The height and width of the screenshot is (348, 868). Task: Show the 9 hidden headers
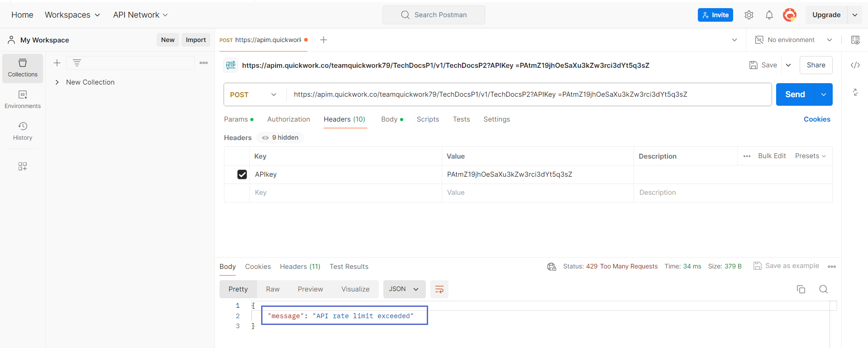[280, 137]
